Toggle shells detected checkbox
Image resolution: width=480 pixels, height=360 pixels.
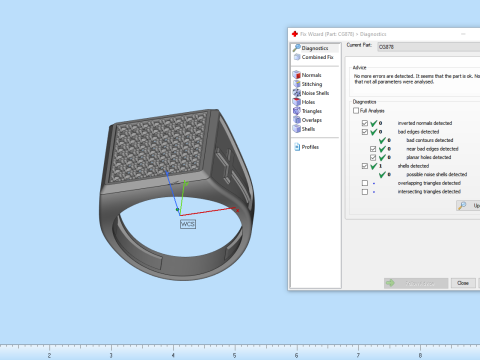pyautogui.click(x=365, y=166)
